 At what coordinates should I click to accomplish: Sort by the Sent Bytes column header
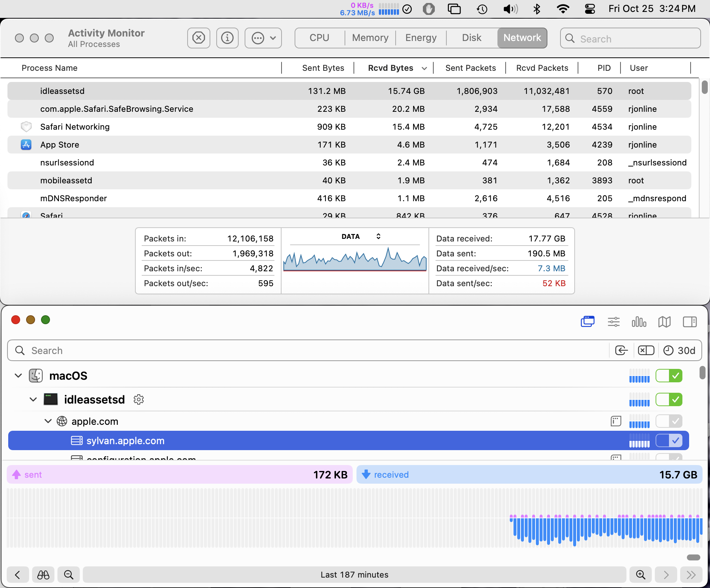pyautogui.click(x=323, y=68)
